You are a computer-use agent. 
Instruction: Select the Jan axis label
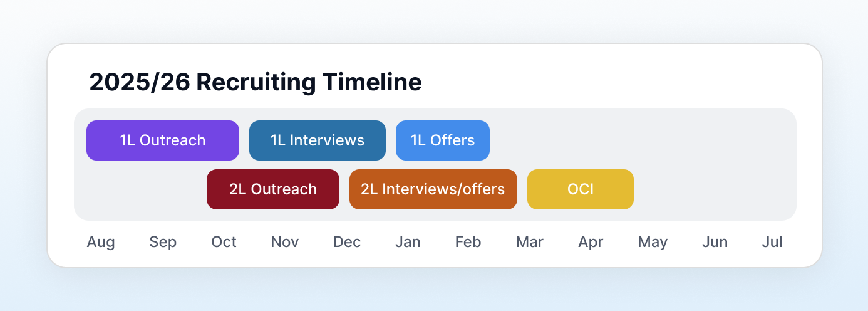(x=408, y=242)
